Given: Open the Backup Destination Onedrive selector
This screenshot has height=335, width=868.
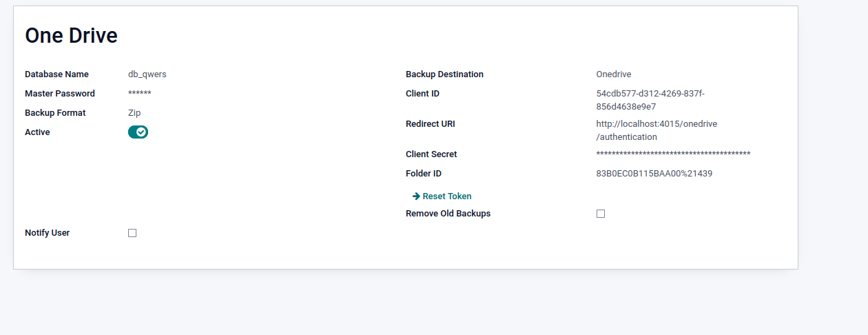Looking at the screenshot, I should pos(614,74).
